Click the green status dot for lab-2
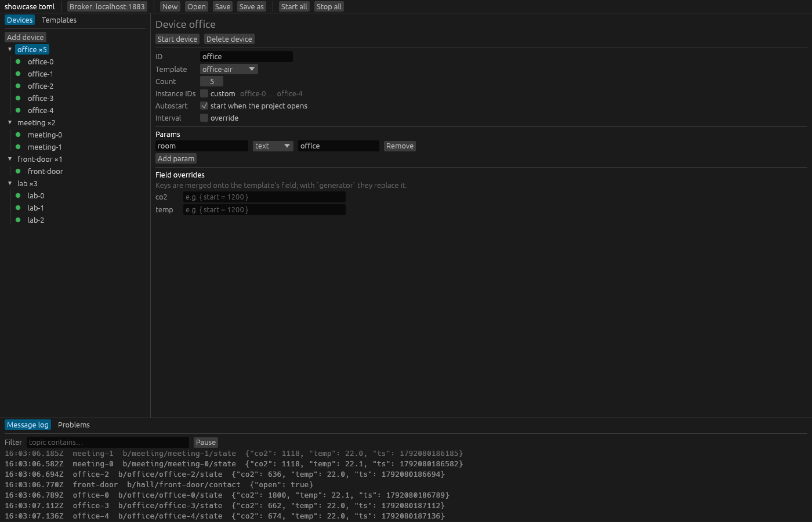The image size is (812, 522). click(18, 220)
